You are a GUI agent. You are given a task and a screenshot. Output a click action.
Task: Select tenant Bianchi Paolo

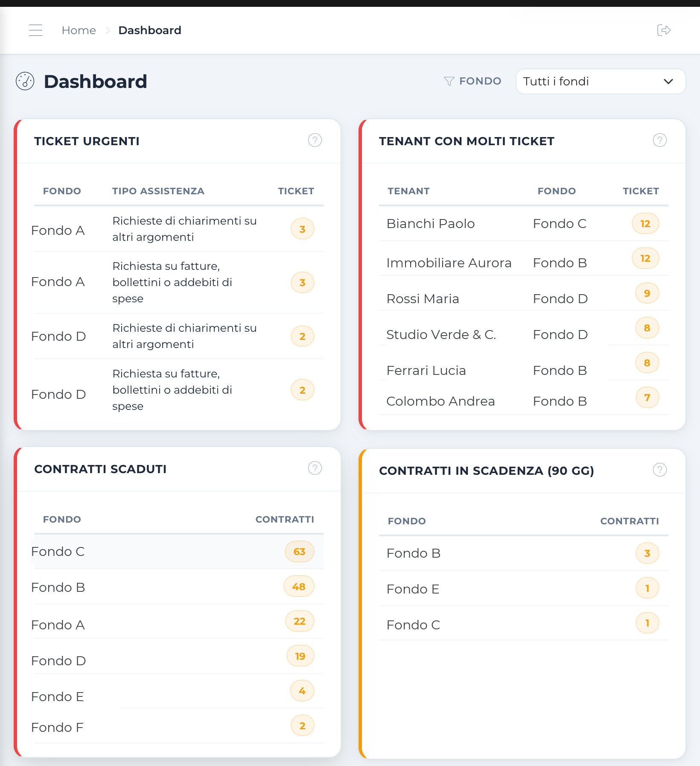tap(431, 224)
